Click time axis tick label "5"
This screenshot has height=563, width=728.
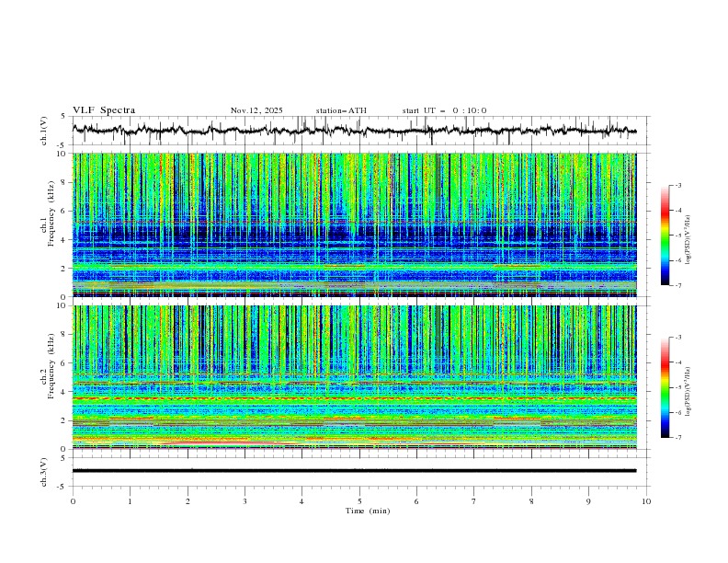[x=359, y=501]
